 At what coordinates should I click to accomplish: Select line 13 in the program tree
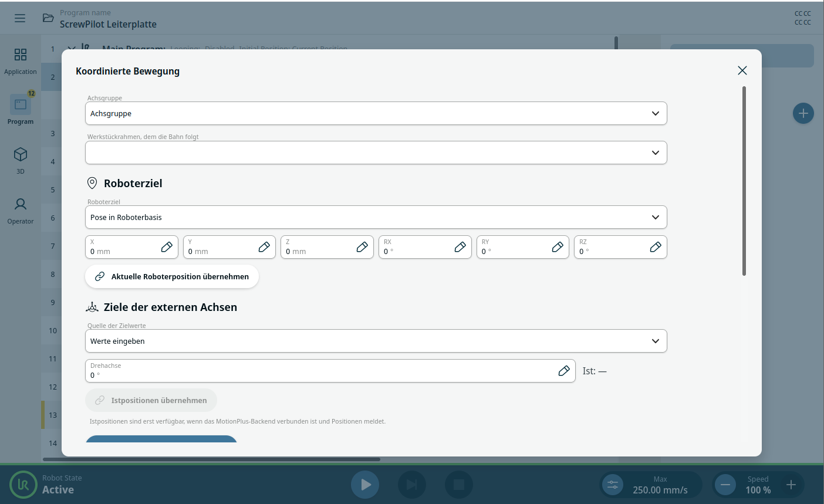[x=53, y=415]
